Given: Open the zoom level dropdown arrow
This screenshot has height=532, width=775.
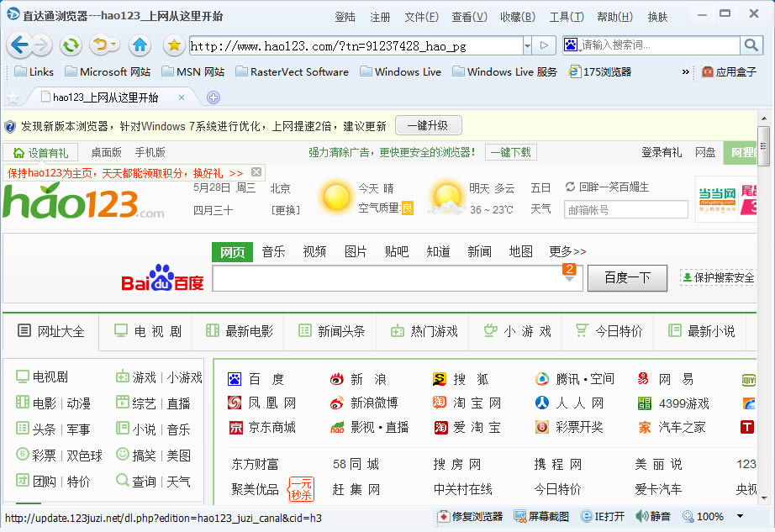Looking at the screenshot, I should point(740,516).
